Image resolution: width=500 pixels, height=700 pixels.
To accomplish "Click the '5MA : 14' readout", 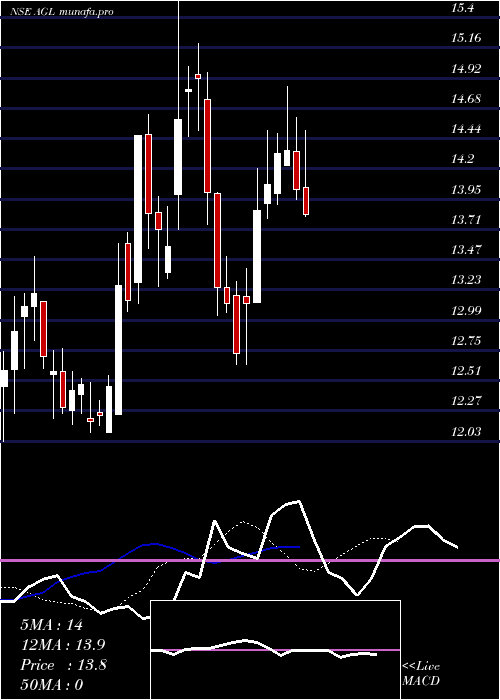I will click(51, 625).
